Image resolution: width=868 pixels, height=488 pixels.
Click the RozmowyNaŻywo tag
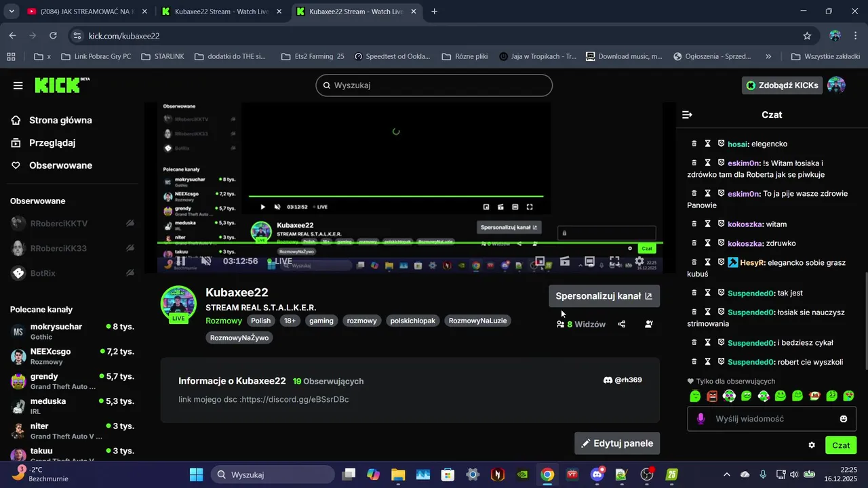(x=239, y=338)
